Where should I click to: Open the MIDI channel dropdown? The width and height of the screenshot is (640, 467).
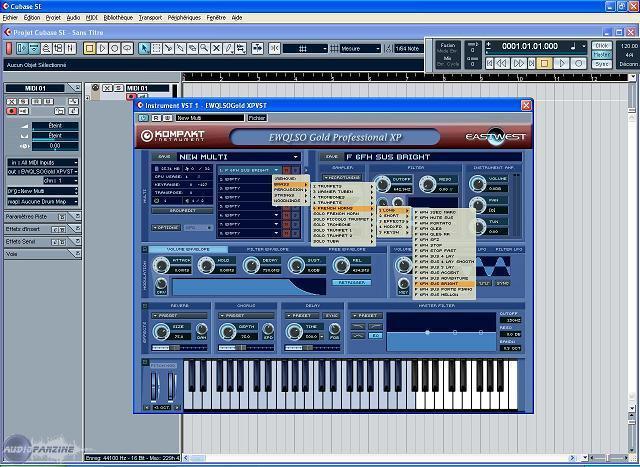60,180
